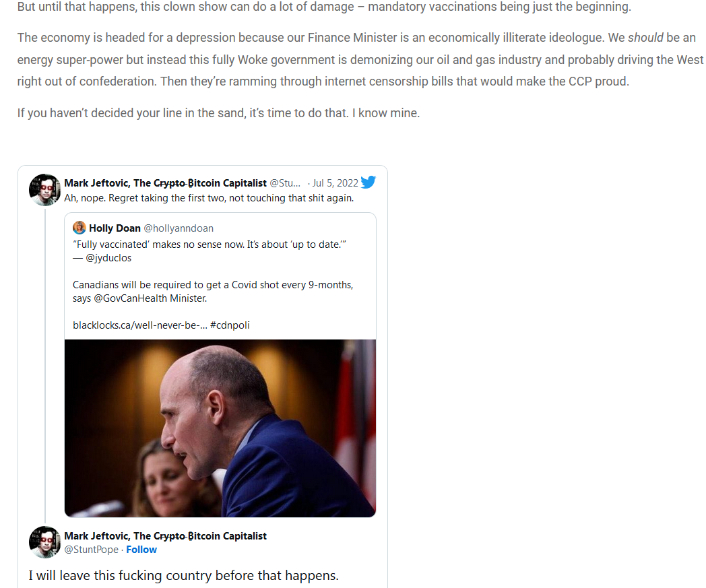
Task: Click the Jul 5, 2022 tweet date
Action: pos(335,183)
